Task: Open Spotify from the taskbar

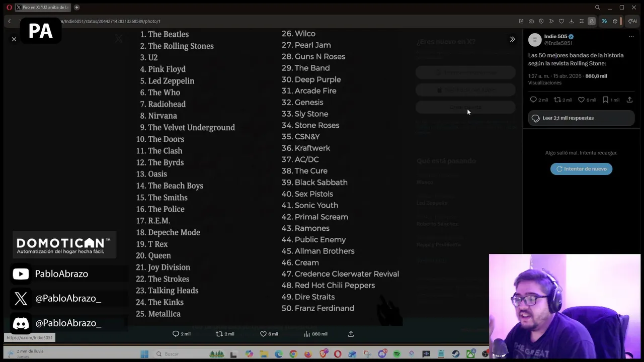Action: pos(397,354)
